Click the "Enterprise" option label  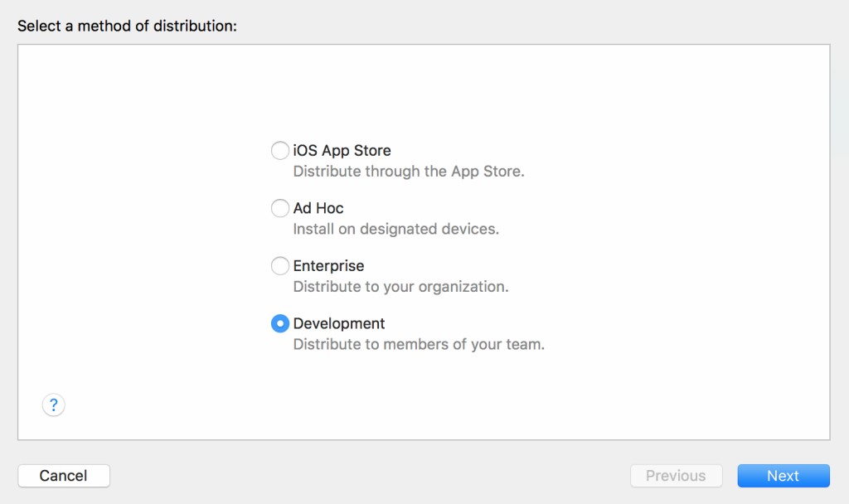328,266
